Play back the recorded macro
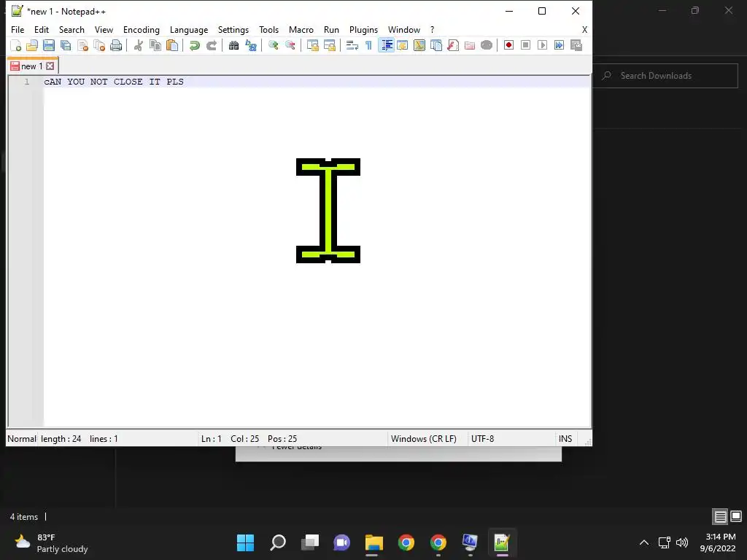Viewport: 747px width, 560px height. 542,46
